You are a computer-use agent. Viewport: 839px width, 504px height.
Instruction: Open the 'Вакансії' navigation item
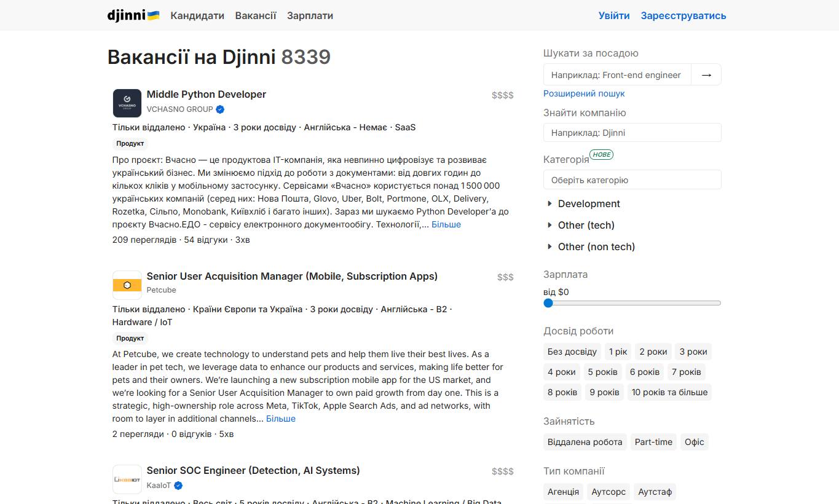(x=256, y=15)
